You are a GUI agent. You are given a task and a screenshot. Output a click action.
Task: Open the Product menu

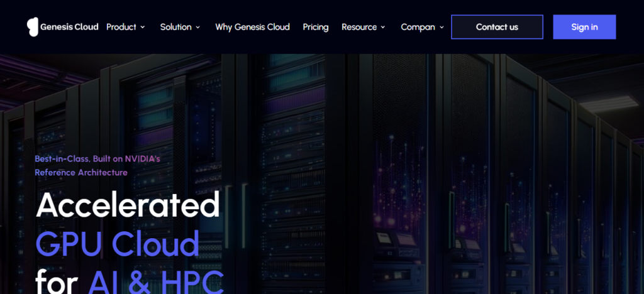coord(121,27)
